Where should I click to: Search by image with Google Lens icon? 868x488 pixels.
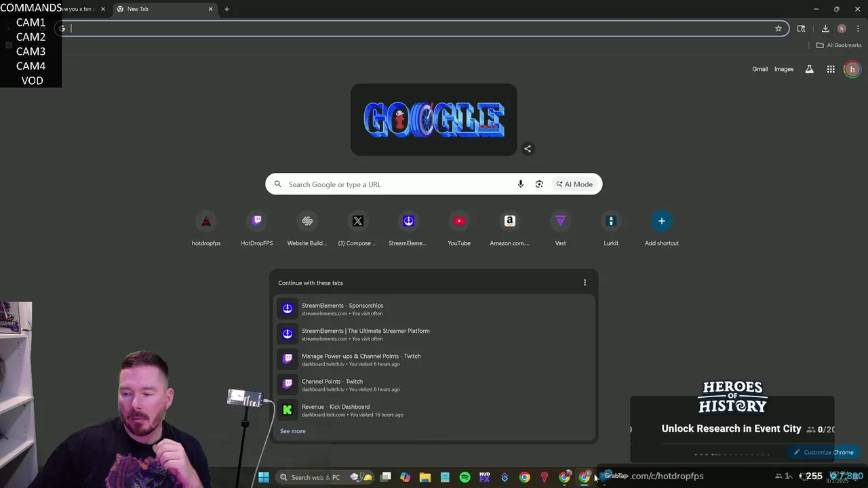point(539,184)
